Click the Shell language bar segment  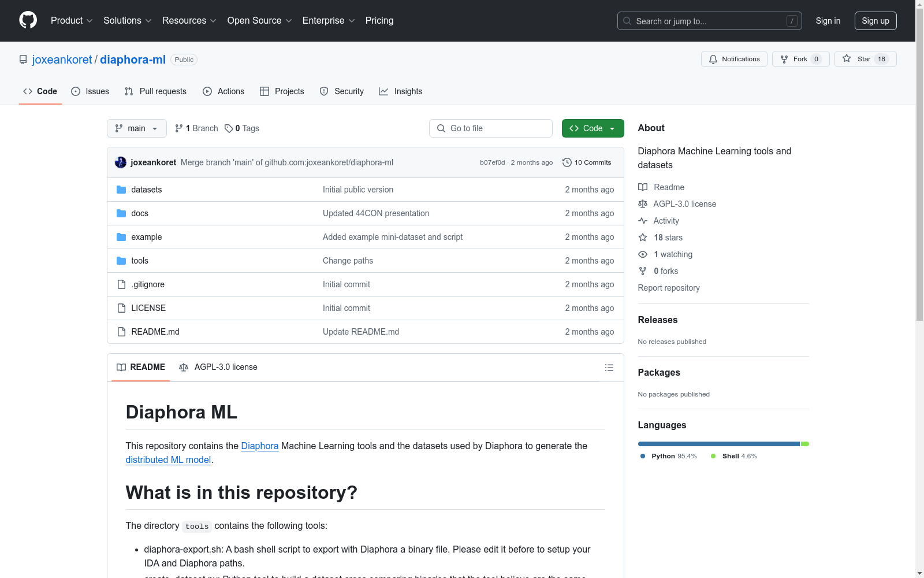point(805,444)
